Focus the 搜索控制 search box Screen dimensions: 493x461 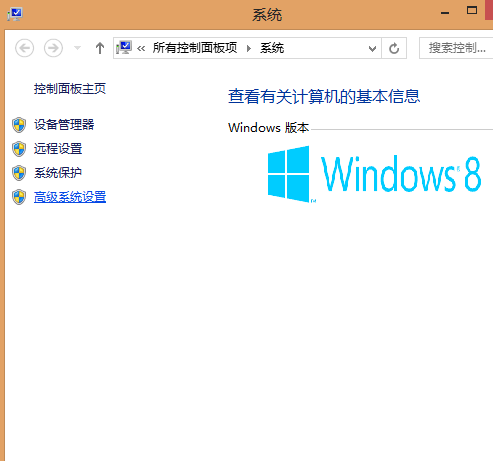click(x=456, y=48)
